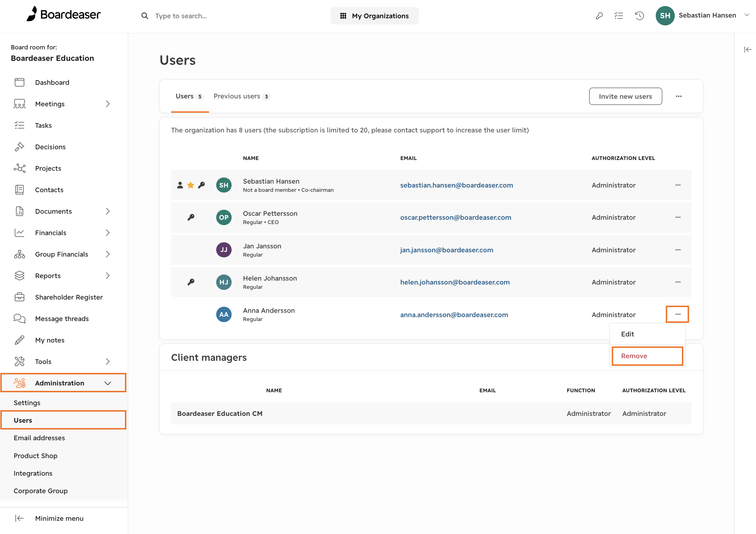
Task: Expand the Meetings submenu
Action: [x=108, y=104]
